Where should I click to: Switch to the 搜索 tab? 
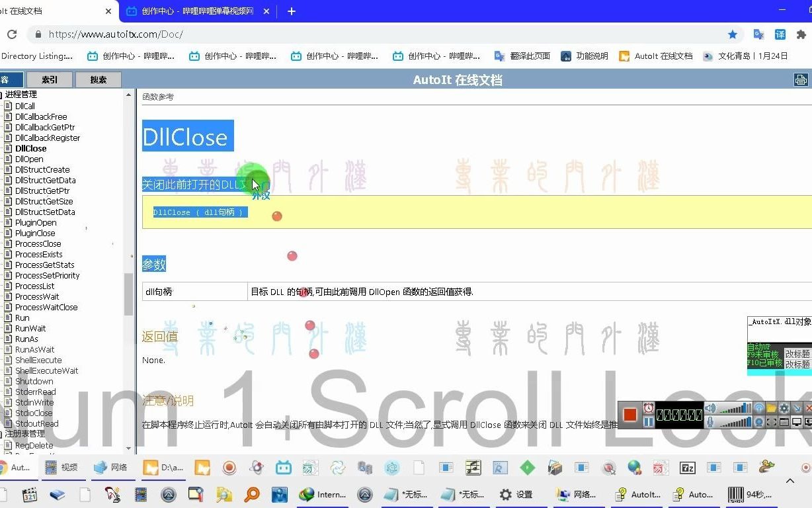[99, 79]
